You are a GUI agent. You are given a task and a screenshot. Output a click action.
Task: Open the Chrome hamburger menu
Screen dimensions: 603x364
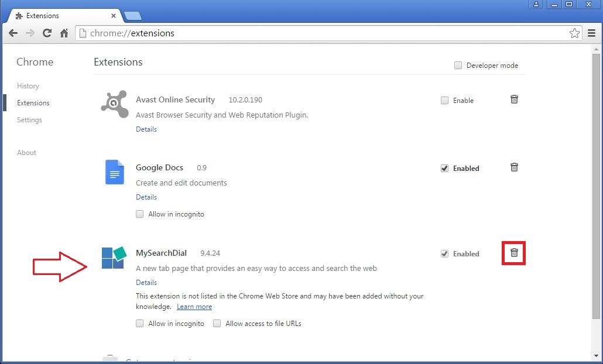592,33
